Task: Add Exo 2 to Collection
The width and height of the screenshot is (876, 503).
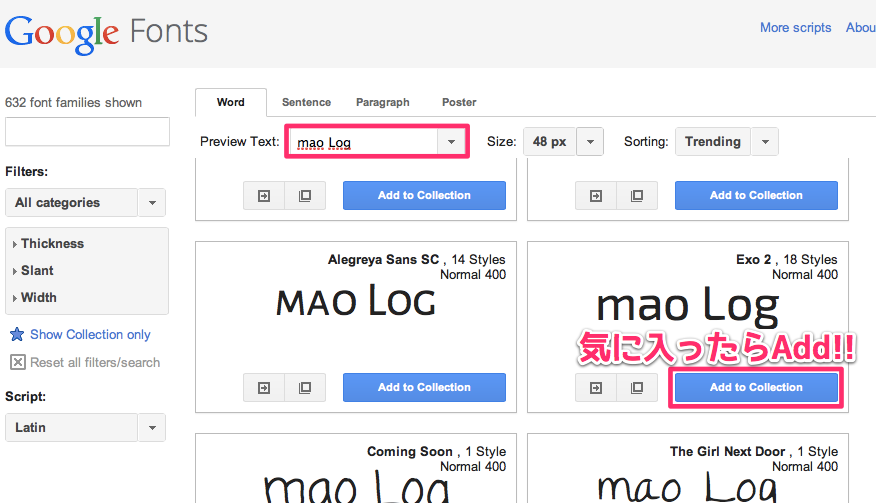Action: pyautogui.click(x=756, y=387)
